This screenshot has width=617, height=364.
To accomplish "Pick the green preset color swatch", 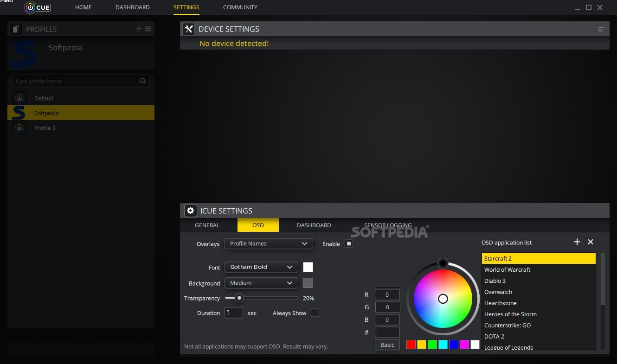I will coord(432,345).
